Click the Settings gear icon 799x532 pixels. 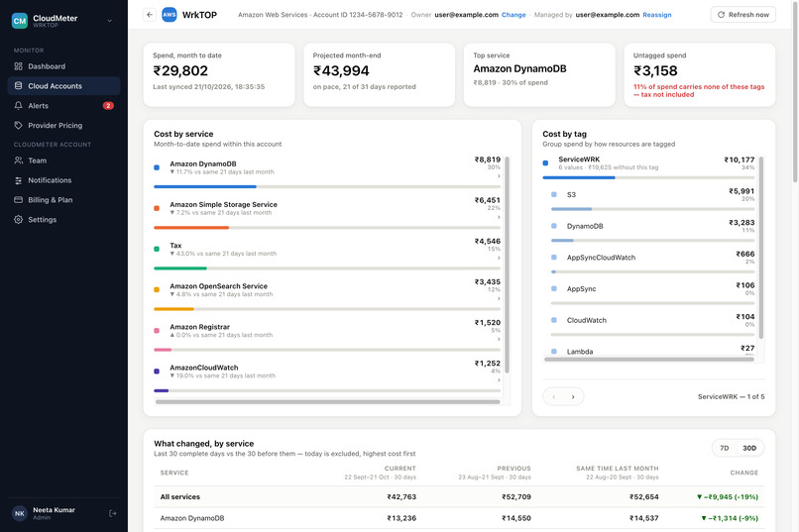click(19, 219)
